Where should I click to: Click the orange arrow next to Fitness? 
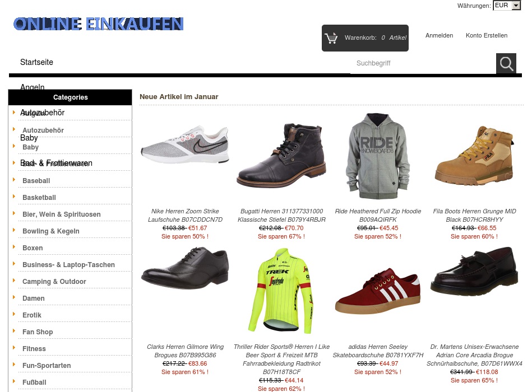[x=14, y=348]
